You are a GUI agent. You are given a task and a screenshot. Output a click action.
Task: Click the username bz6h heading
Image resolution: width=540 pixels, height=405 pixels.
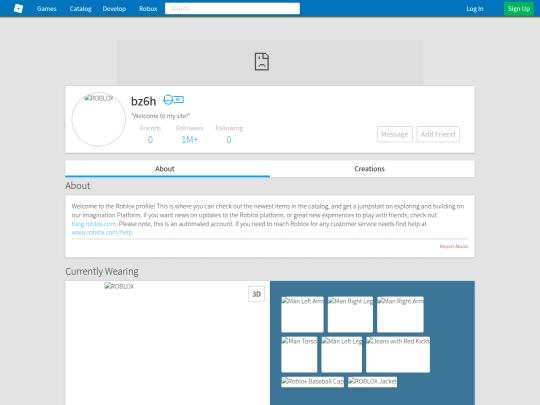pos(144,101)
